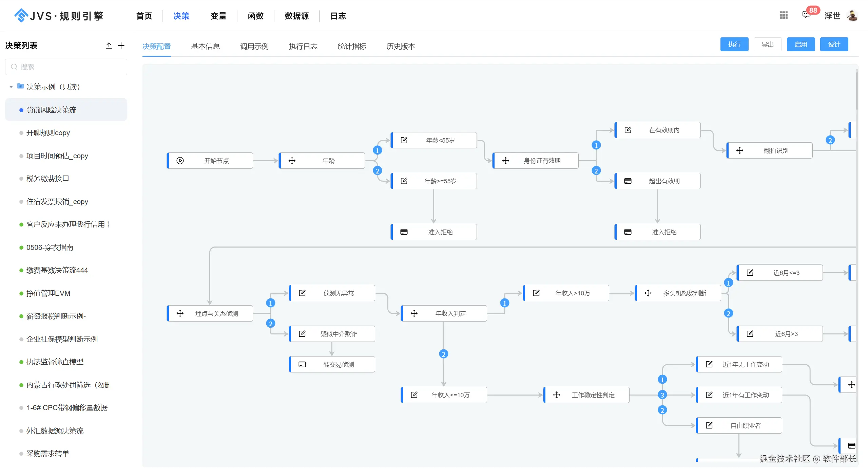
Task: Click the 执行 button
Action: 734,44
